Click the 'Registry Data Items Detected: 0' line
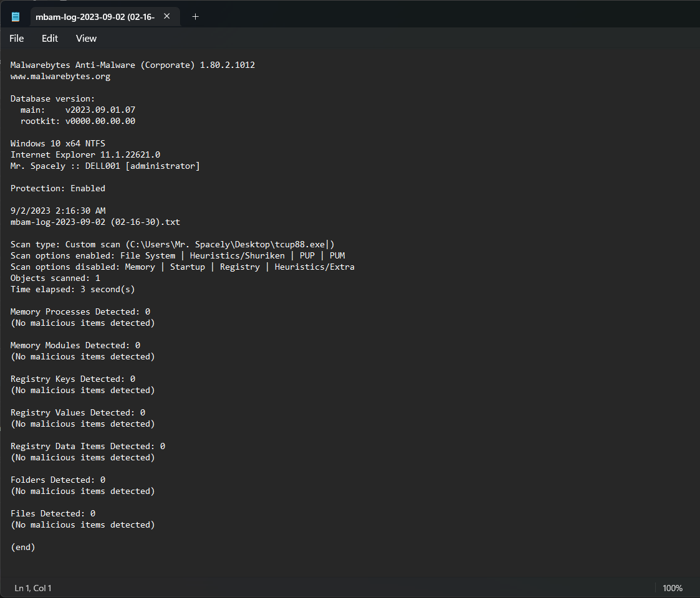This screenshot has width=700, height=598. (x=88, y=446)
